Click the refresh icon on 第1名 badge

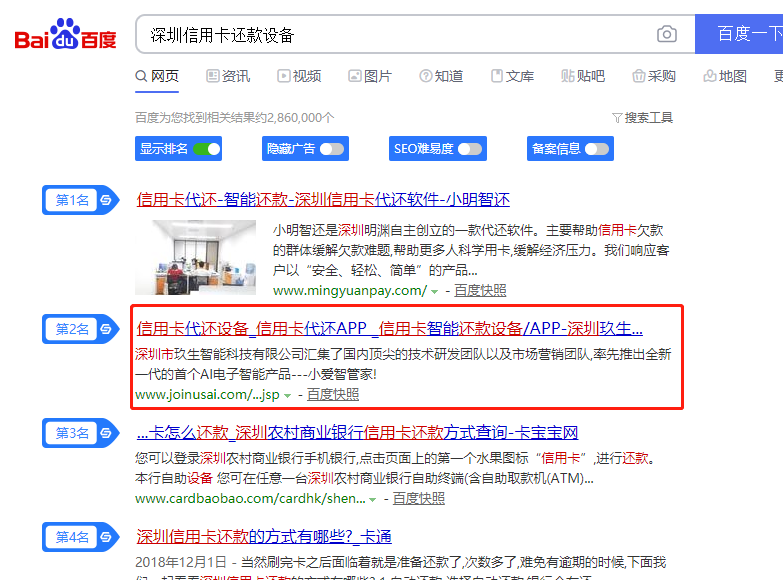pos(106,200)
